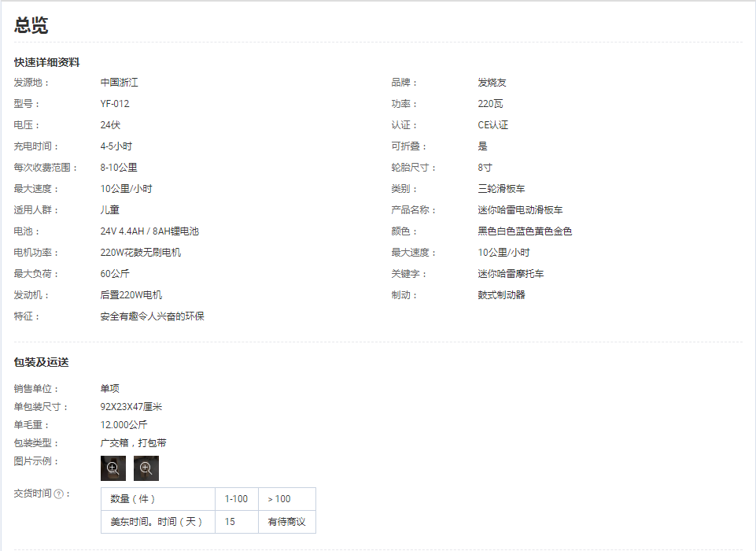Image resolution: width=756 pixels, height=551 pixels.
Task: Click the motor value 220W花鼓无刷电机
Action: [x=141, y=253]
